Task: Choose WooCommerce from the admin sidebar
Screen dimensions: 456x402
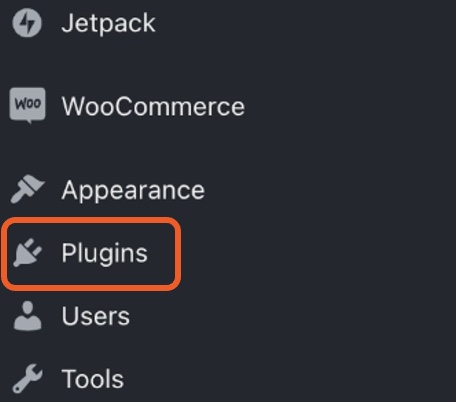Action: (127, 106)
